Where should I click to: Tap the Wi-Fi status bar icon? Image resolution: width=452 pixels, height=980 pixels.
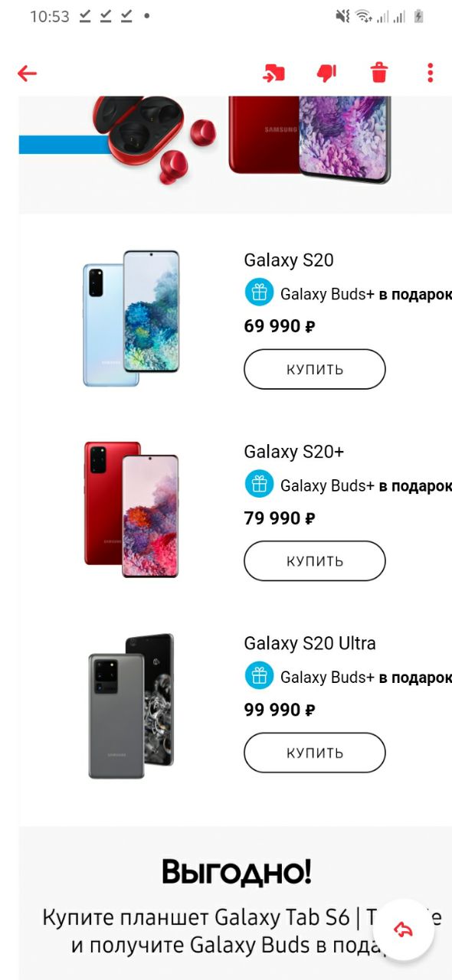pos(363,16)
